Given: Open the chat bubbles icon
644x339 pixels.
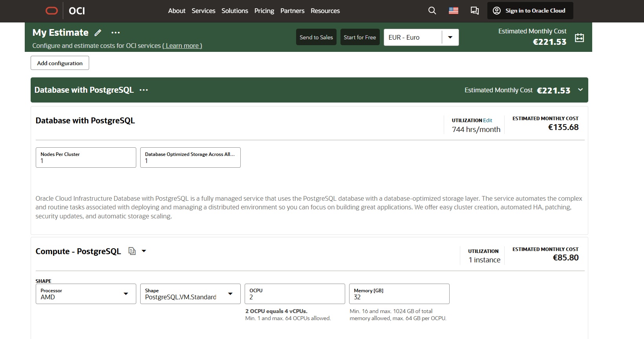Looking at the screenshot, I should pyautogui.click(x=474, y=11).
